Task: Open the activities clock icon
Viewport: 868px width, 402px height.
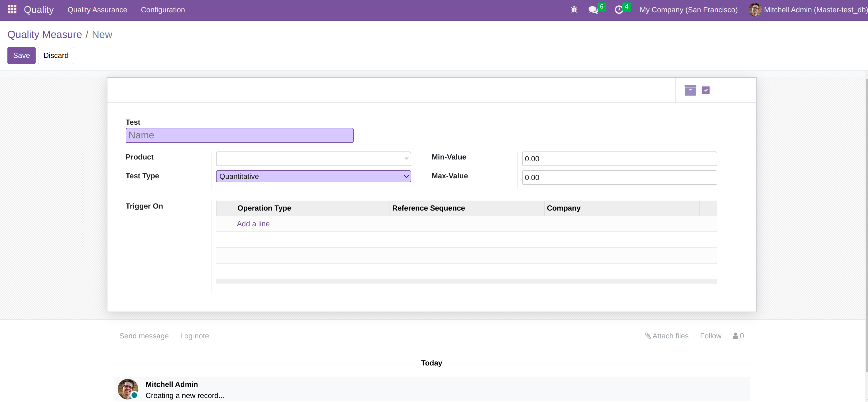Action: 619,10
